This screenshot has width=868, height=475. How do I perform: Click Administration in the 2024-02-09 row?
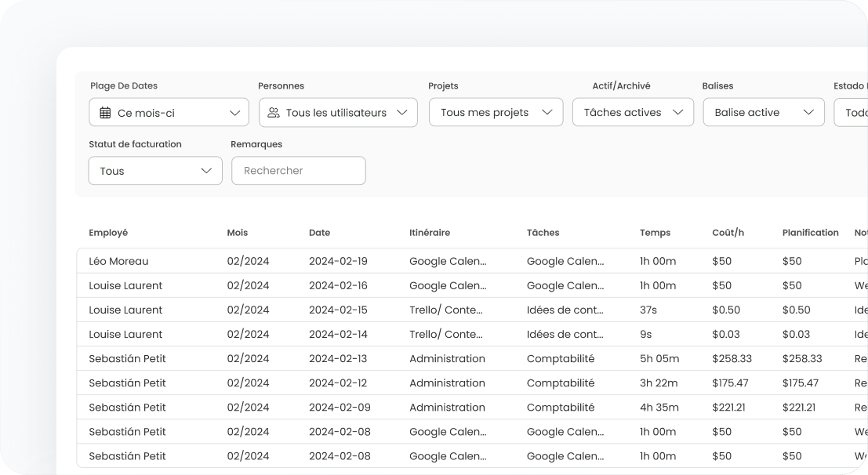point(447,408)
